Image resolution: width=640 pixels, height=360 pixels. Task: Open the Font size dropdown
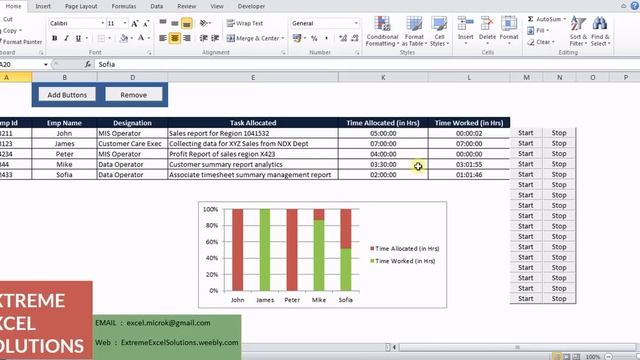pyautogui.click(x=125, y=24)
